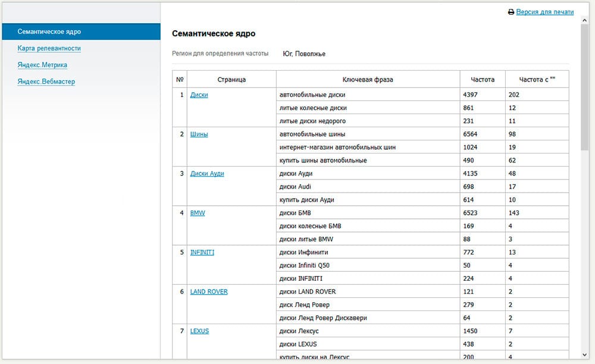This screenshot has height=364, width=595.
Task: Click the Ключевая фраза column header
Action: click(x=368, y=79)
